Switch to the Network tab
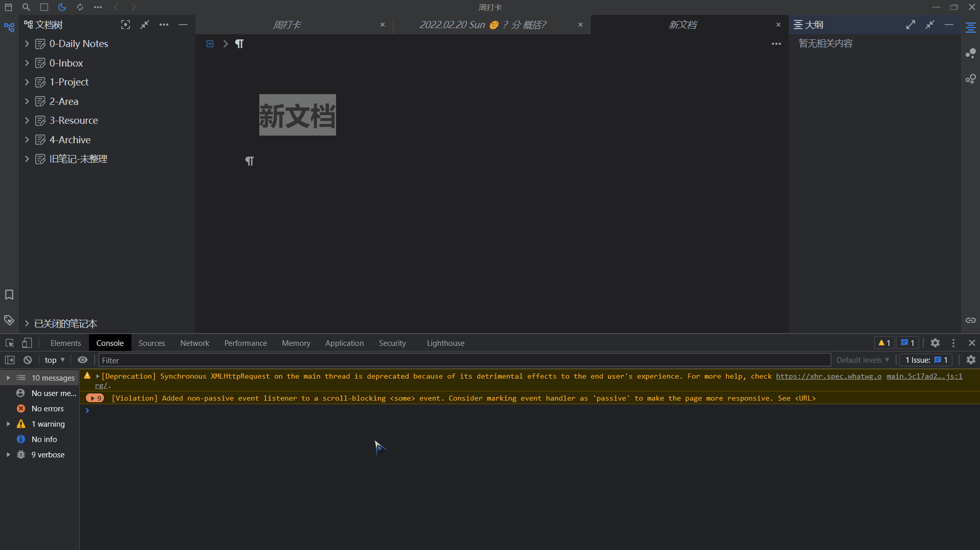Image resolution: width=980 pixels, height=550 pixels. point(194,343)
